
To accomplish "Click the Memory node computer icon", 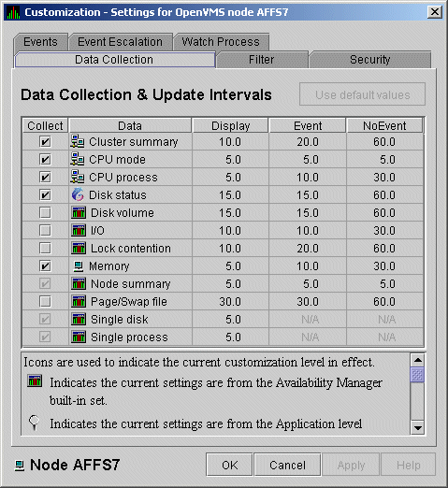I will [78, 266].
